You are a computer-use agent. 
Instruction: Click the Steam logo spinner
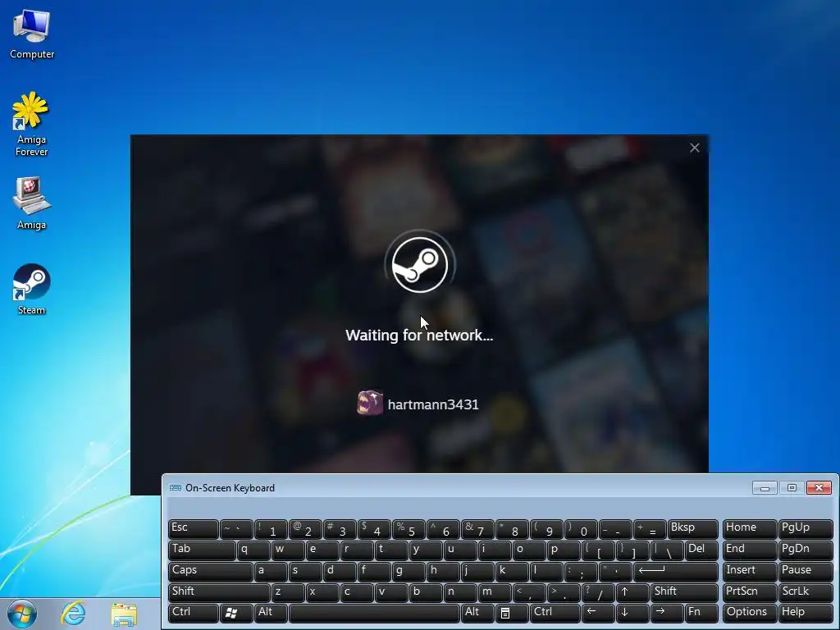point(420,265)
